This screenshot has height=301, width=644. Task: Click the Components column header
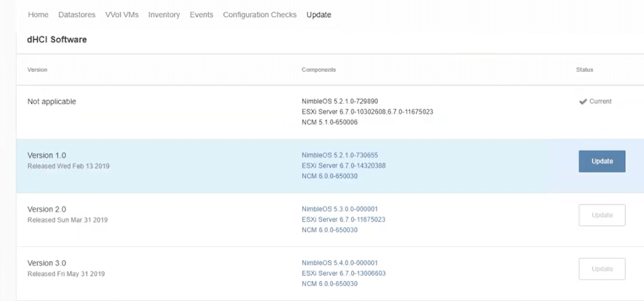point(319,70)
